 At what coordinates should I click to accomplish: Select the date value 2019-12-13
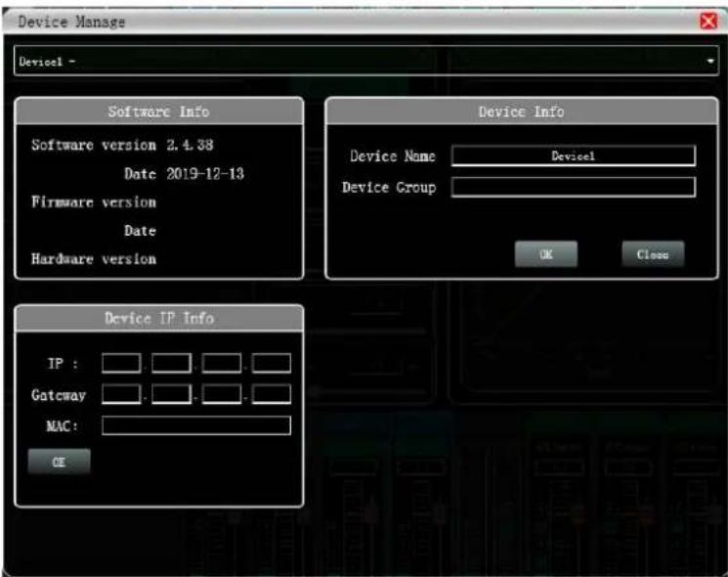(x=205, y=174)
